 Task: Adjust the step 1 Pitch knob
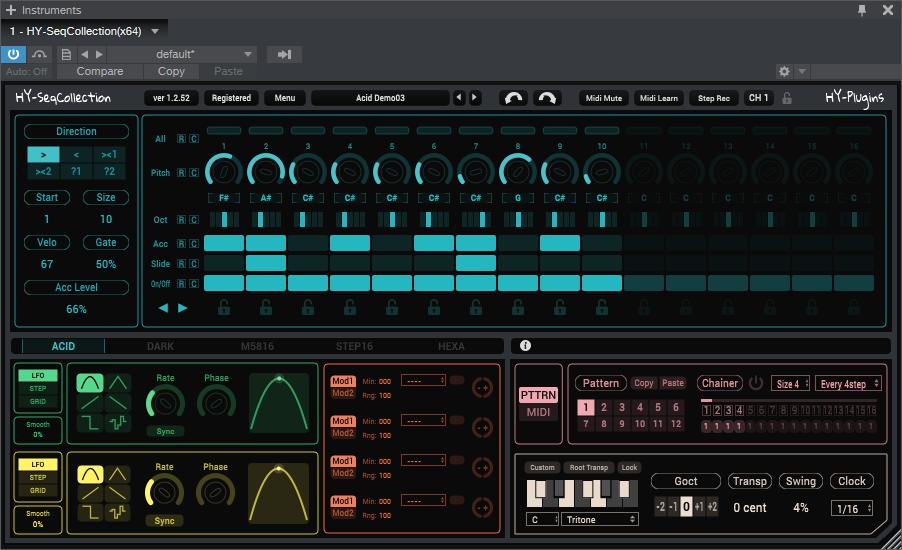224,170
